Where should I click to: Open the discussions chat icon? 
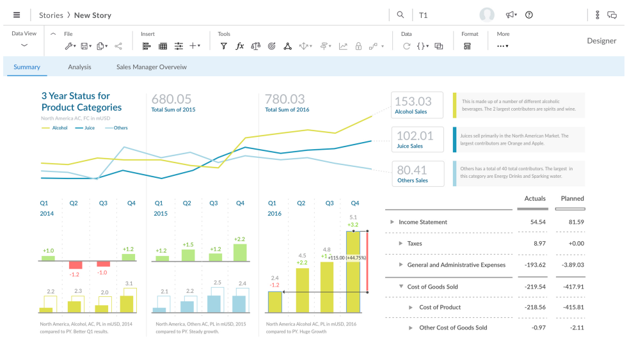pyautogui.click(x=612, y=15)
